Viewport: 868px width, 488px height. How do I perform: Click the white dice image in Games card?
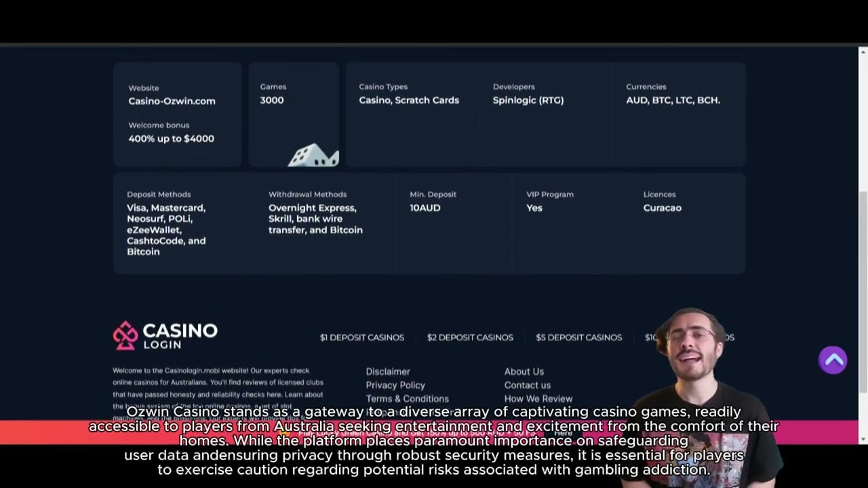click(x=313, y=155)
